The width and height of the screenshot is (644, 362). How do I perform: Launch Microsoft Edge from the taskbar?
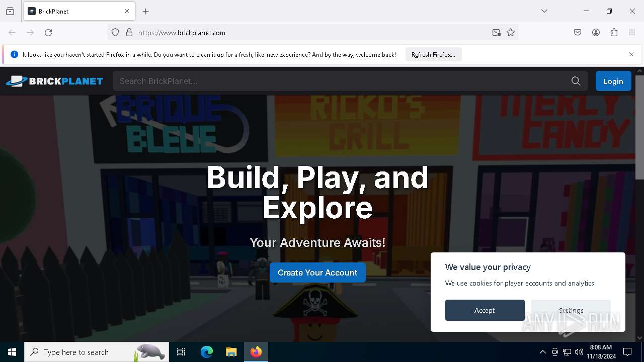click(x=207, y=352)
